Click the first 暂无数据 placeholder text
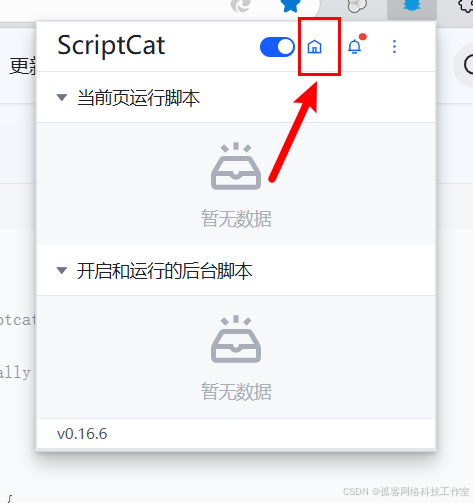The width and height of the screenshot is (473, 503). point(236,219)
